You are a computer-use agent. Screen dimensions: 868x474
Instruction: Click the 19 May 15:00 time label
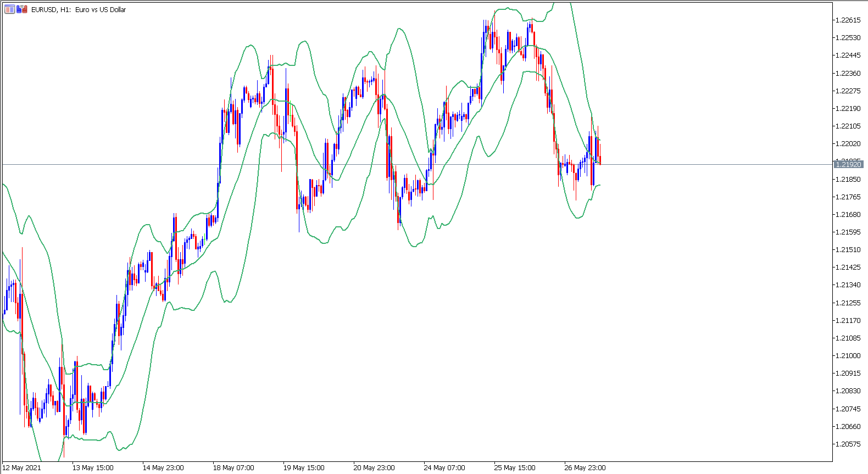(304, 468)
